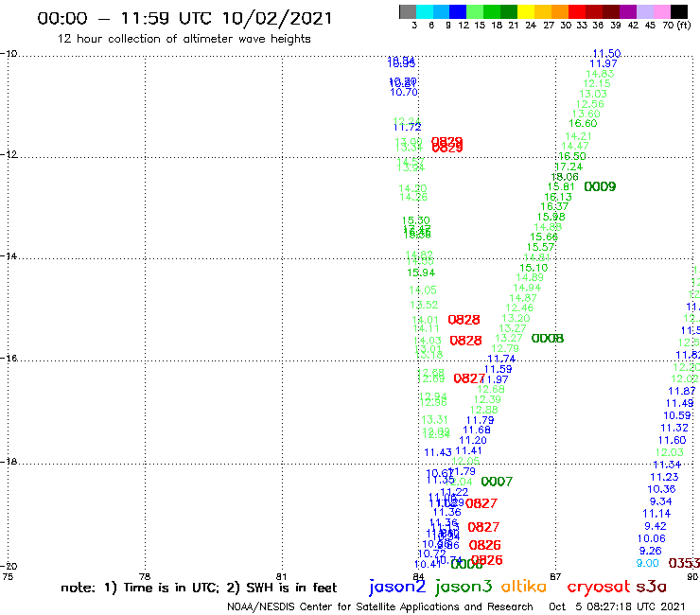Screen dimensions: 700x615
Task: Click the wave height value 11.23
Action: [x=664, y=477]
